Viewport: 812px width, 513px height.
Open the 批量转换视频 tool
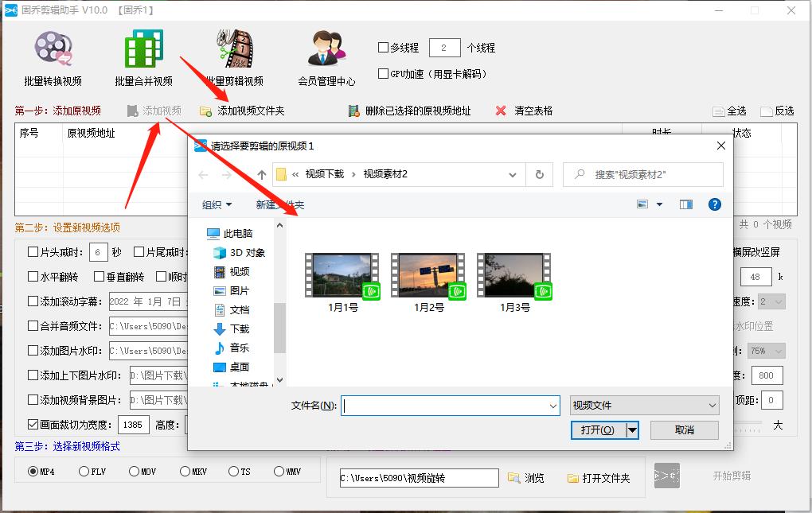pos(53,56)
